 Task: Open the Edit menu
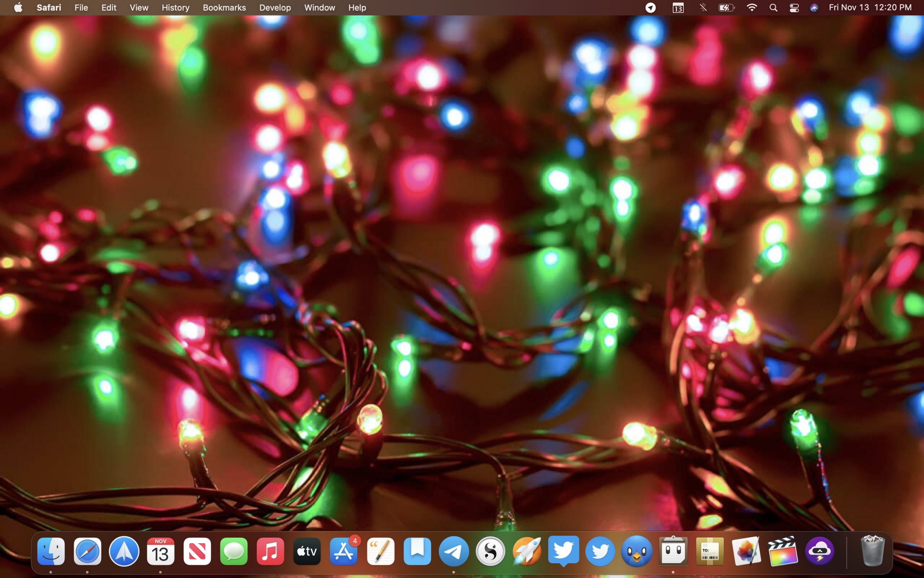109,8
